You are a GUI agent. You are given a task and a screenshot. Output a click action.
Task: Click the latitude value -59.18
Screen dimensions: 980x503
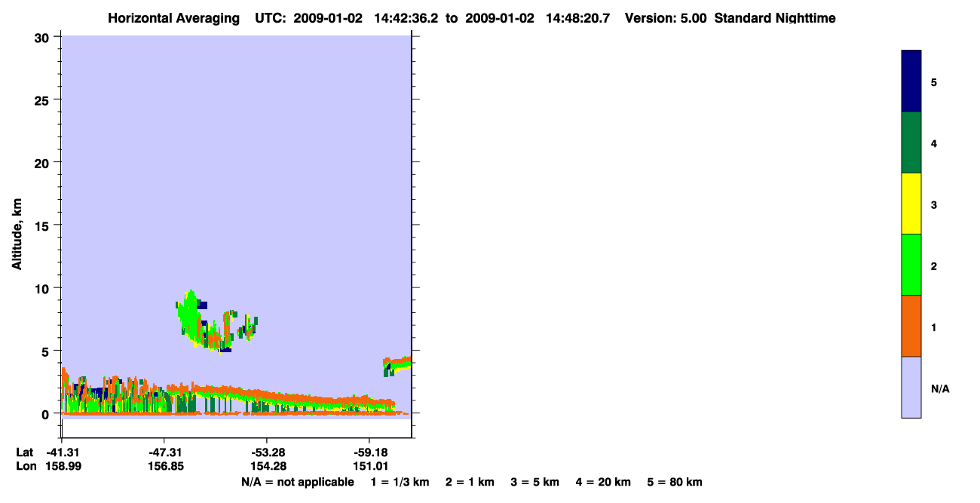click(369, 452)
